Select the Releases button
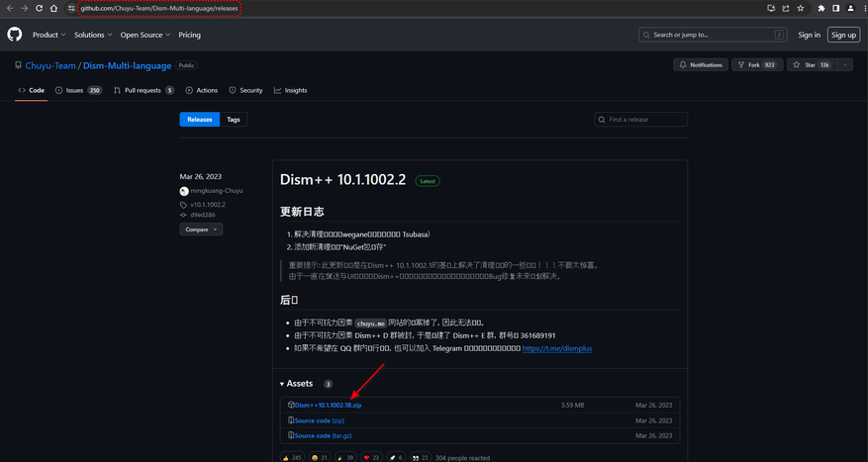 [x=200, y=120]
